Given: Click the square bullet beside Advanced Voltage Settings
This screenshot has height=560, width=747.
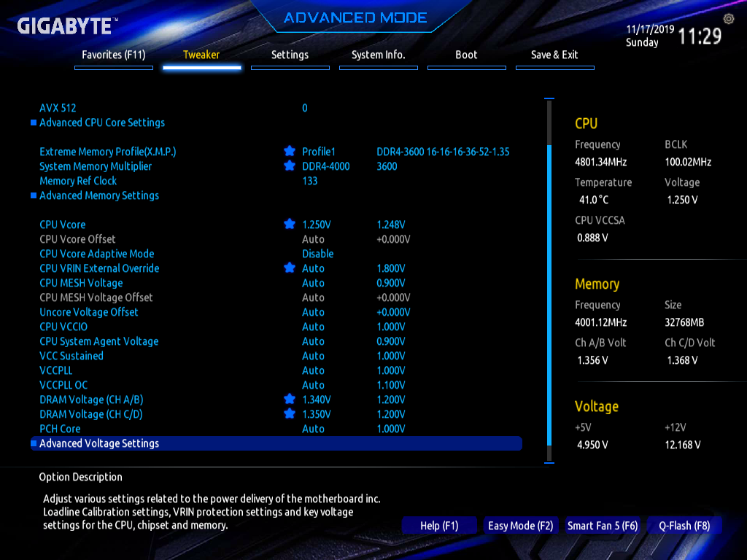Looking at the screenshot, I should click(34, 443).
